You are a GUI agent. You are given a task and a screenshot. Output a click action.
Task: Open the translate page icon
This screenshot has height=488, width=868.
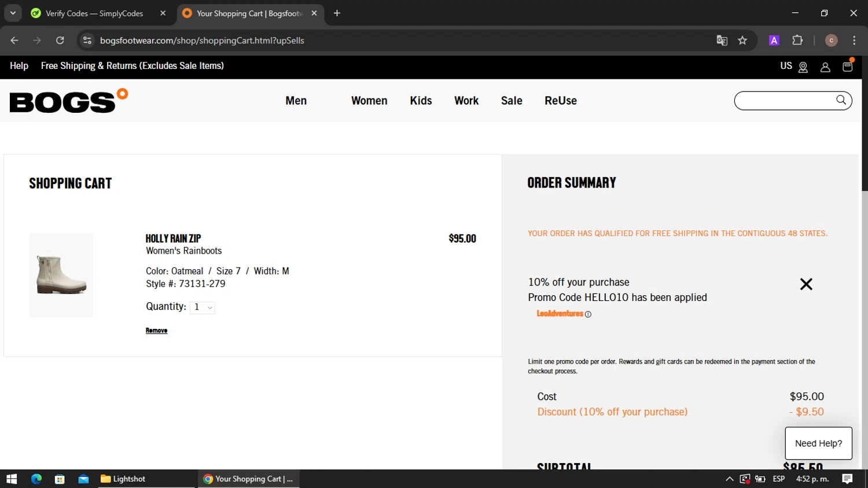722,41
